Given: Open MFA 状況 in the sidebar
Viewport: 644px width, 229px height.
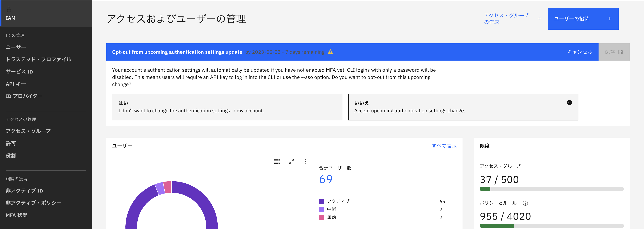Looking at the screenshot, I should click(17, 215).
